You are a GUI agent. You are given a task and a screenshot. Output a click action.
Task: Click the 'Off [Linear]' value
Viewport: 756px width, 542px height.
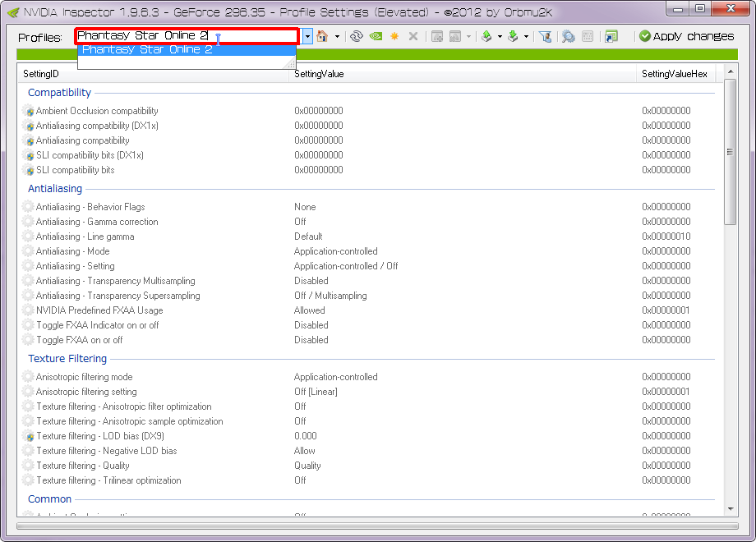click(x=316, y=392)
